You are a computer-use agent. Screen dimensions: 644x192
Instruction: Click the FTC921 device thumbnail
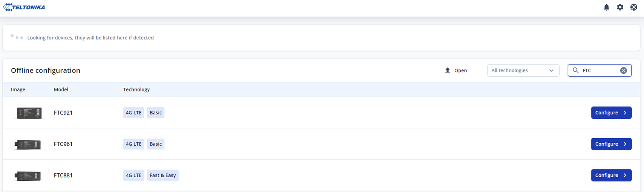click(29, 113)
